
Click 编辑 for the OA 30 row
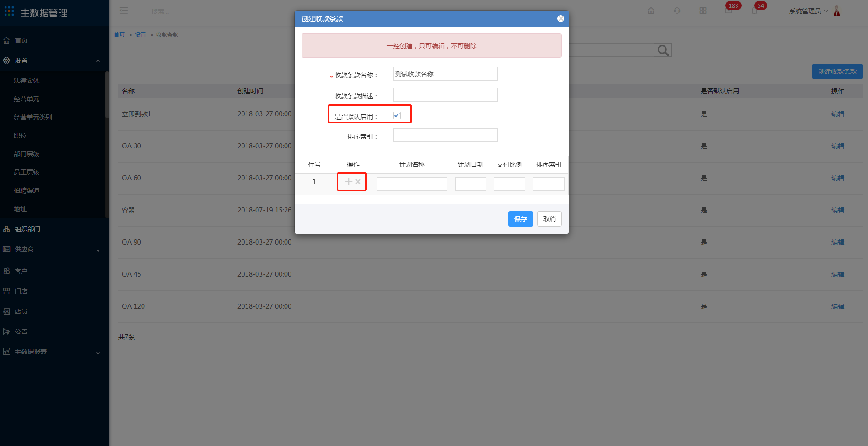tap(838, 146)
